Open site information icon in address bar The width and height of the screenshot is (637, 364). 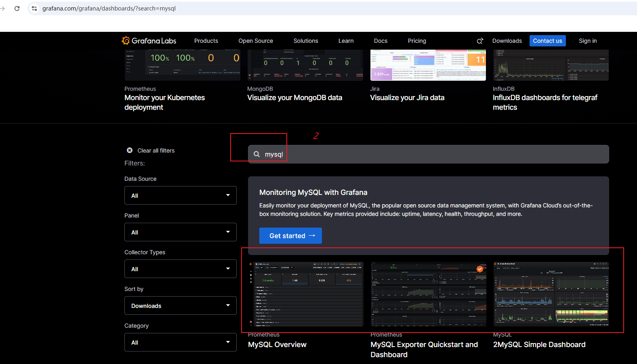(x=34, y=8)
